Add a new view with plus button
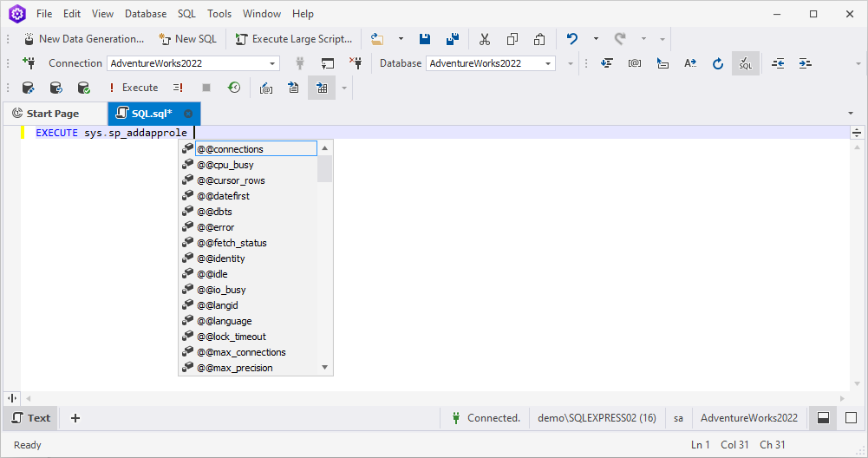 coord(75,418)
